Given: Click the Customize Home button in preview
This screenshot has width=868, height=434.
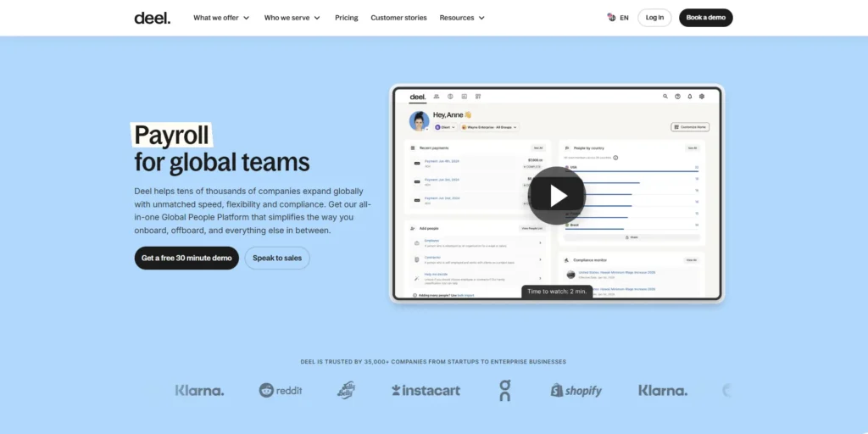Looking at the screenshot, I should point(689,127).
